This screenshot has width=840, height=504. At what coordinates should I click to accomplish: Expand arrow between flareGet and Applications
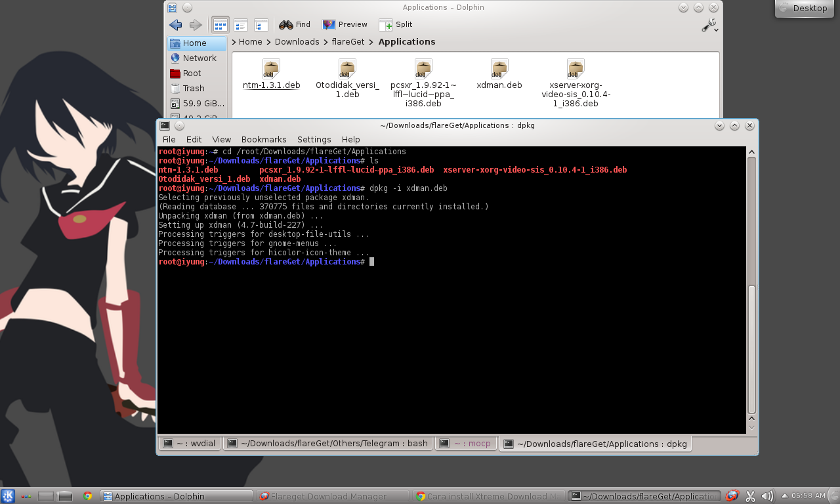pos(372,42)
